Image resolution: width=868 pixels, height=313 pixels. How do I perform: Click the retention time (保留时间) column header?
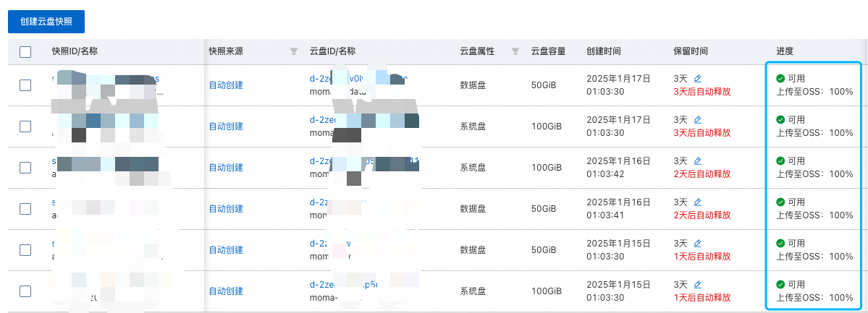690,51
